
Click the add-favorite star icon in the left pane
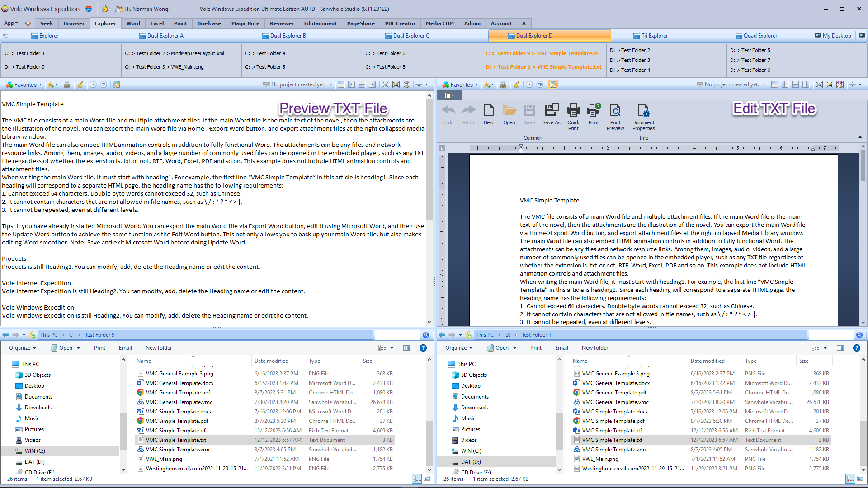pyautogui.click(x=52, y=84)
